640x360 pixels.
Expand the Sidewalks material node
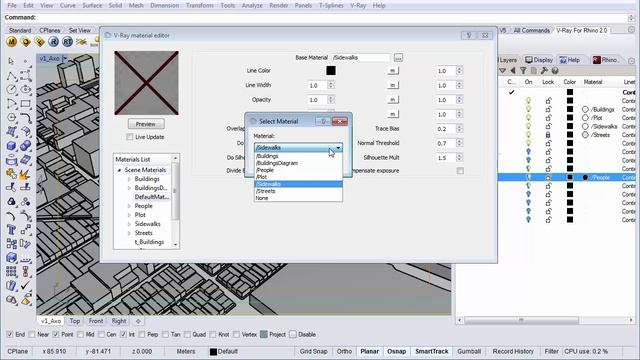tap(129, 224)
